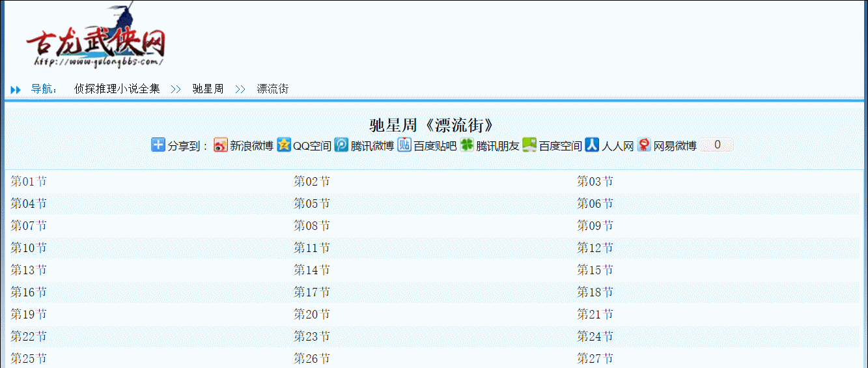Open chapter 第21节
This screenshot has width=868, height=368.
tap(595, 315)
